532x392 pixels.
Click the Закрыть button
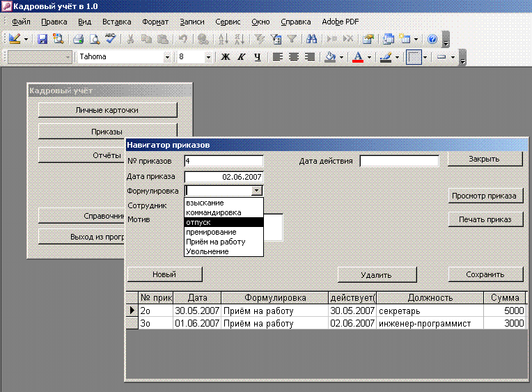point(485,159)
